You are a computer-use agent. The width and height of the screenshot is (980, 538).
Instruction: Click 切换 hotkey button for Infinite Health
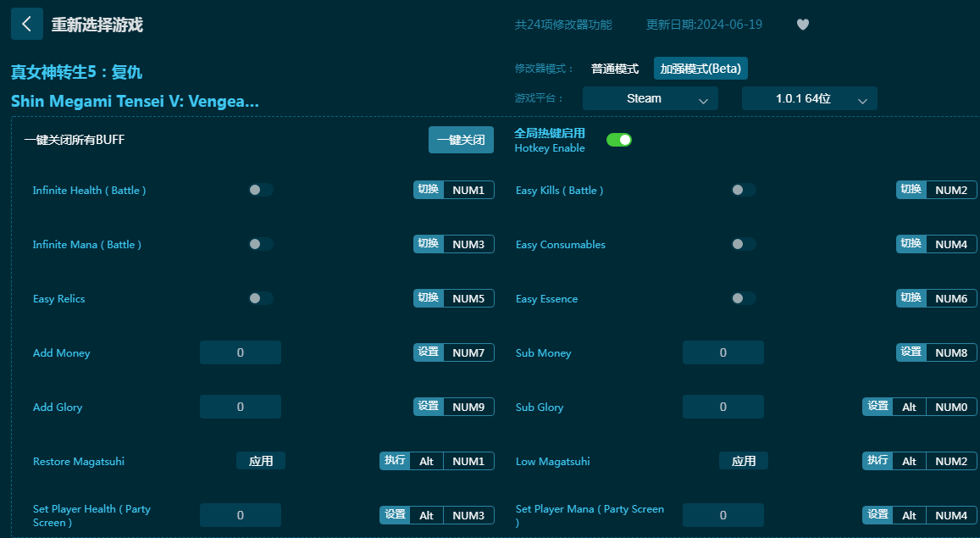pos(428,190)
